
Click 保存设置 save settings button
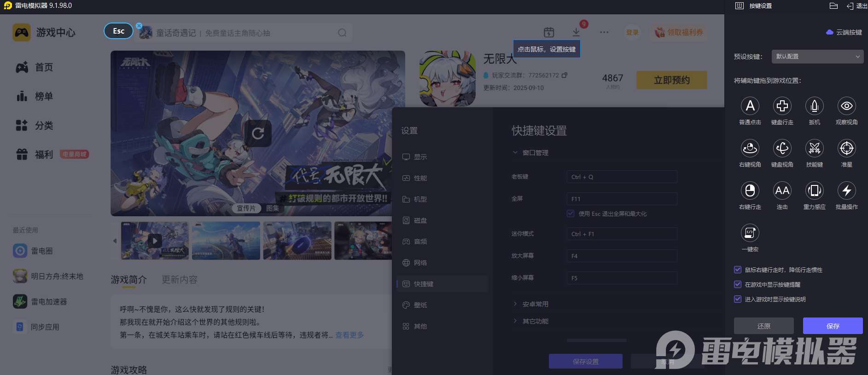(x=586, y=361)
